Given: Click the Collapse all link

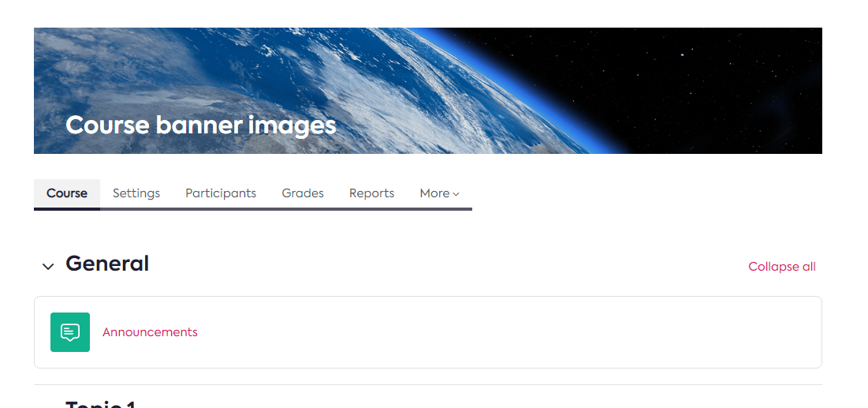Looking at the screenshot, I should pyautogui.click(x=781, y=267).
